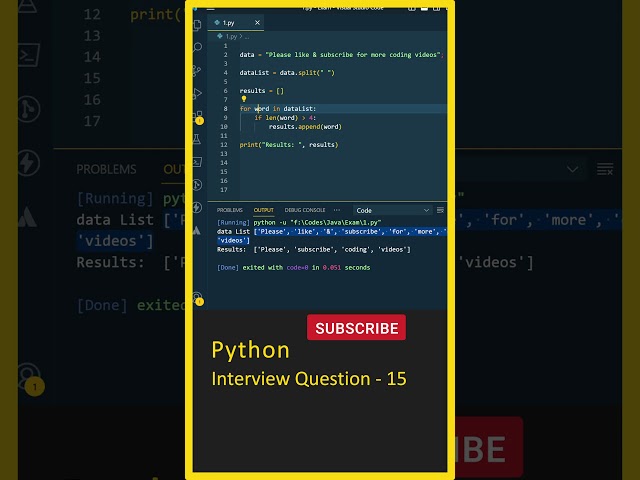This screenshot has width=640, height=480.
Task: Close the 1.py editor tab
Action: point(257,22)
